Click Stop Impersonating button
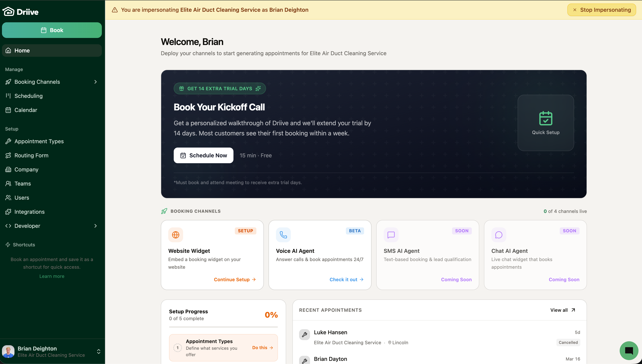Viewport: 642px width, 364px height. (x=601, y=10)
